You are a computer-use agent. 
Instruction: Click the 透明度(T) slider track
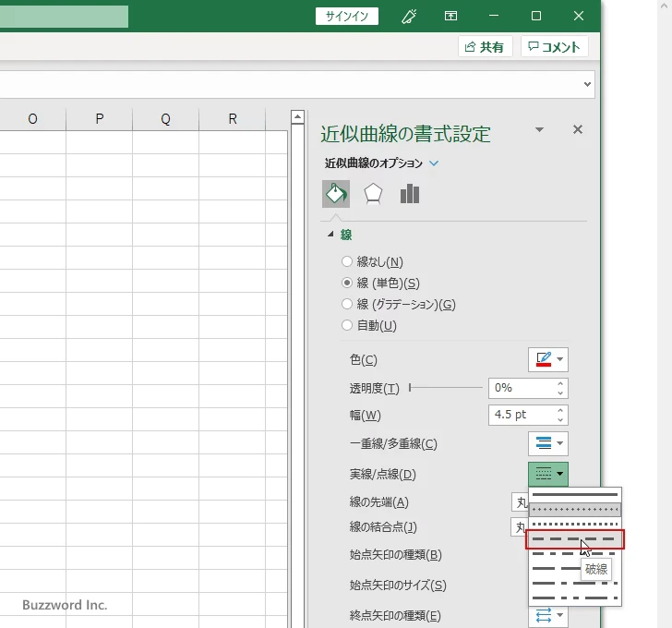[446, 388]
